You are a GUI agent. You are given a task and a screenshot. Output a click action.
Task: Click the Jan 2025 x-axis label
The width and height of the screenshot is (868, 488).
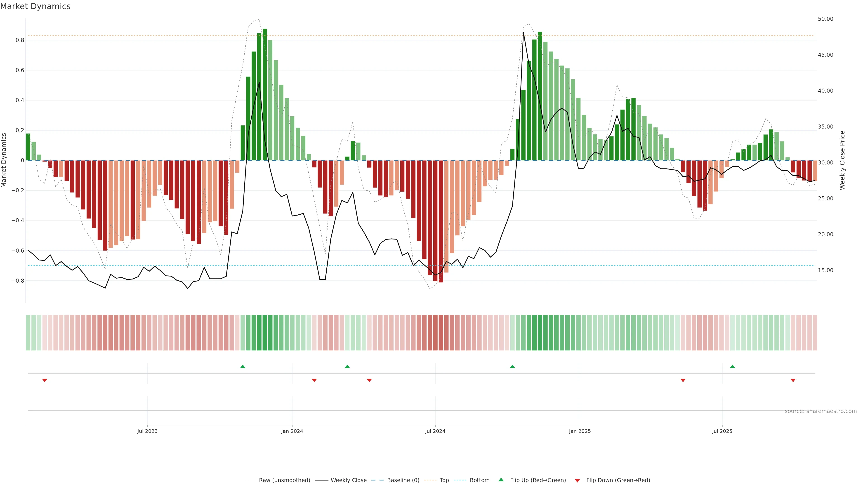point(580,431)
